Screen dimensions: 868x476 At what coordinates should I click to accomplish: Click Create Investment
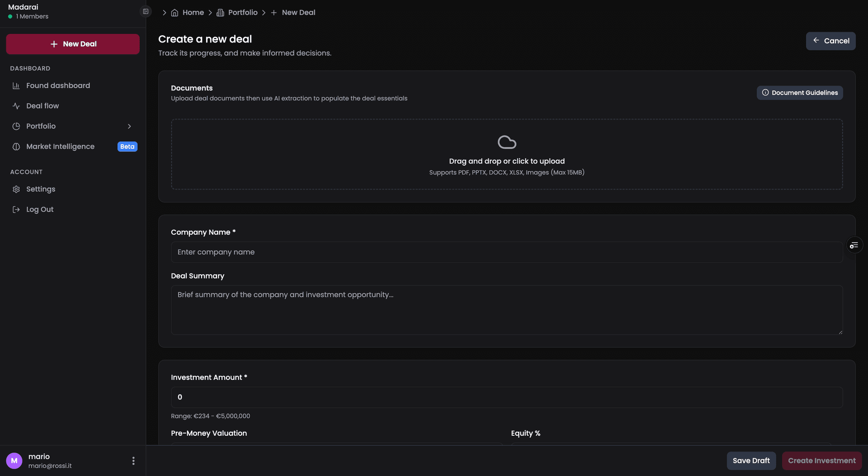pyautogui.click(x=821, y=461)
